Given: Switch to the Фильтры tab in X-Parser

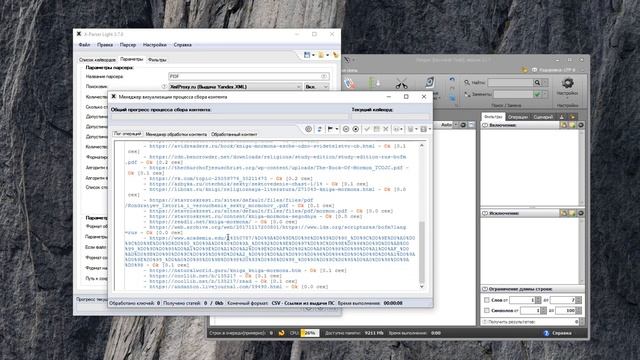Looking at the screenshot, I should click(x=157, y=60).
